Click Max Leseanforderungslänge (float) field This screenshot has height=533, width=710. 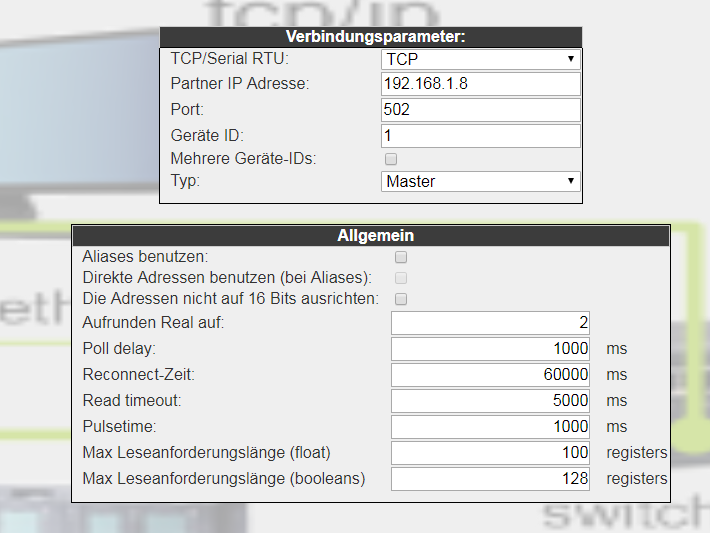(490, 453)
